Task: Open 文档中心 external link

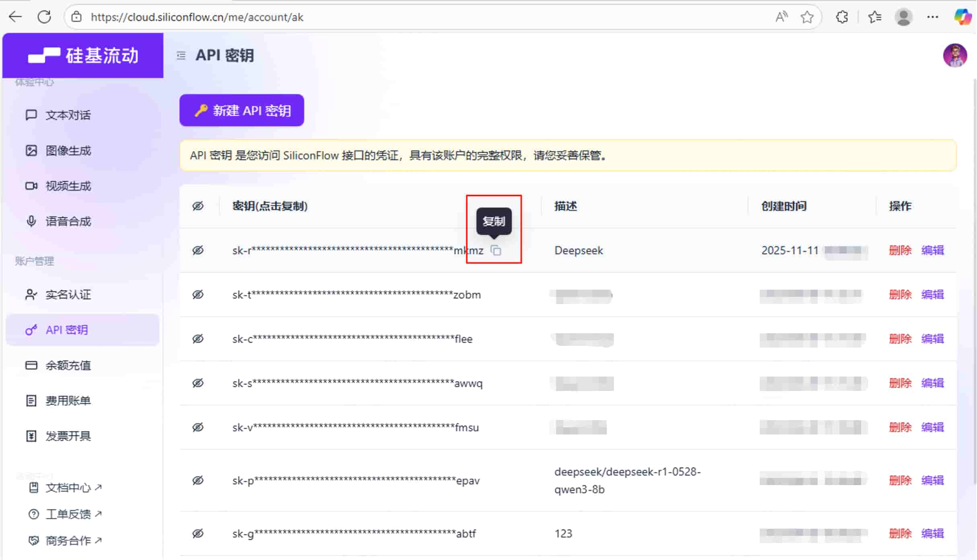Action: (x=72, y=487)
